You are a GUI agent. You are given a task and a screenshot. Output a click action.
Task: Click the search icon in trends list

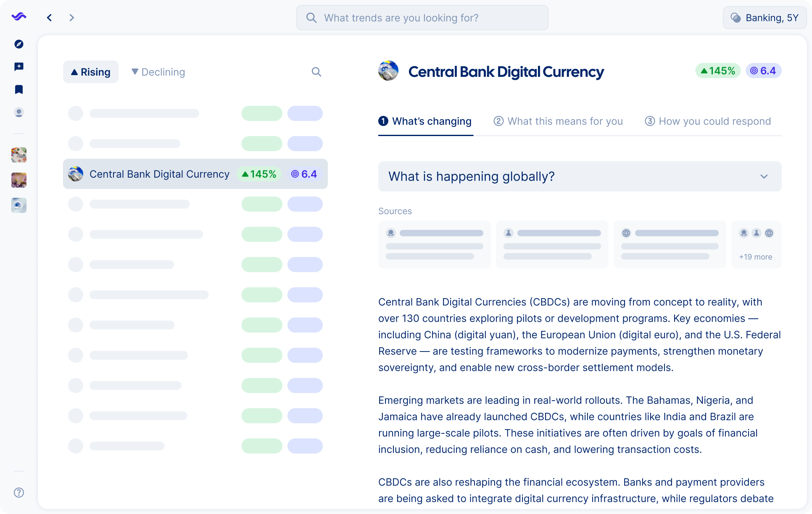(x=316, y=72)
